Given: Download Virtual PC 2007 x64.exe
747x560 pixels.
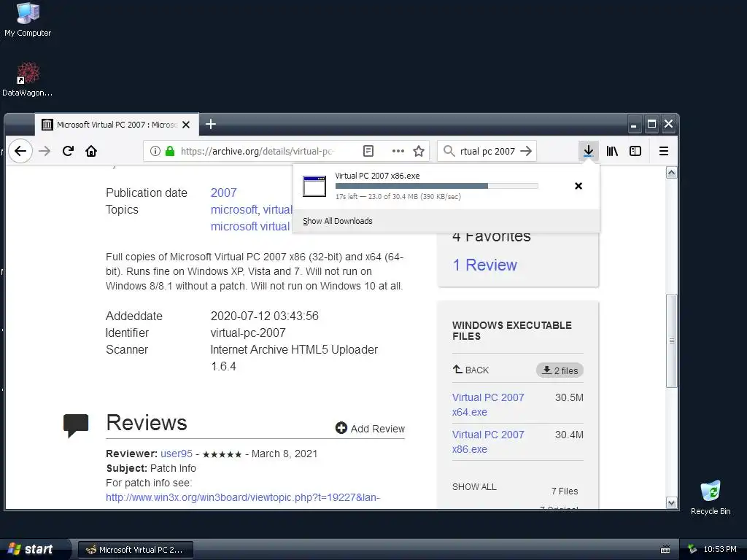Looking at the screenshot, I should [x=488, y=404].
